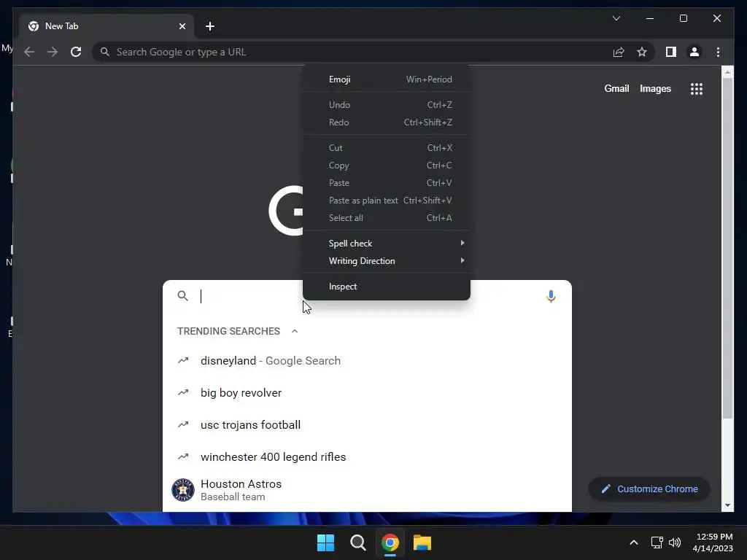Close the New Tab tab
The width and height of the screenshot is (747, 560).
coord(182,26)
